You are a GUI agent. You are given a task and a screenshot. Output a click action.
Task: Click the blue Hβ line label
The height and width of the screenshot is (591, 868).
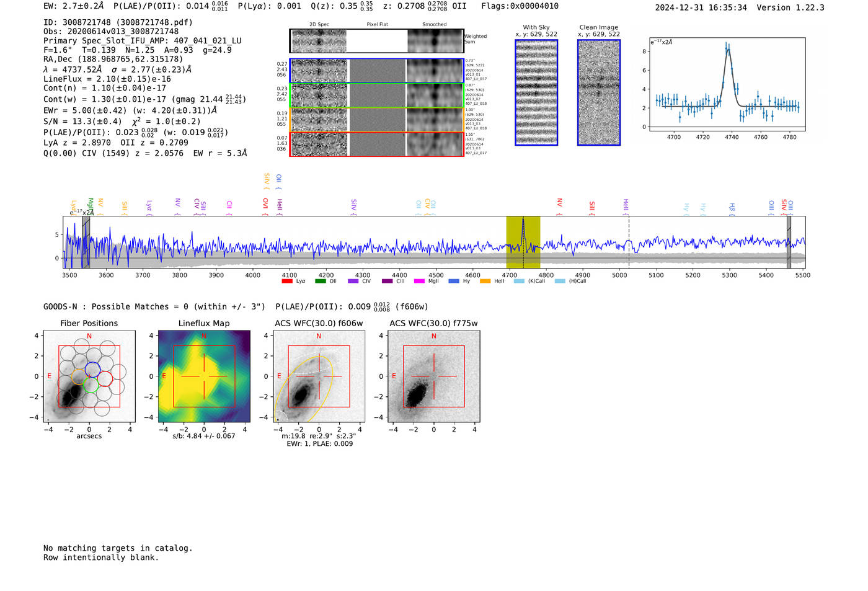pyautogui.click(x=732, y=208)
